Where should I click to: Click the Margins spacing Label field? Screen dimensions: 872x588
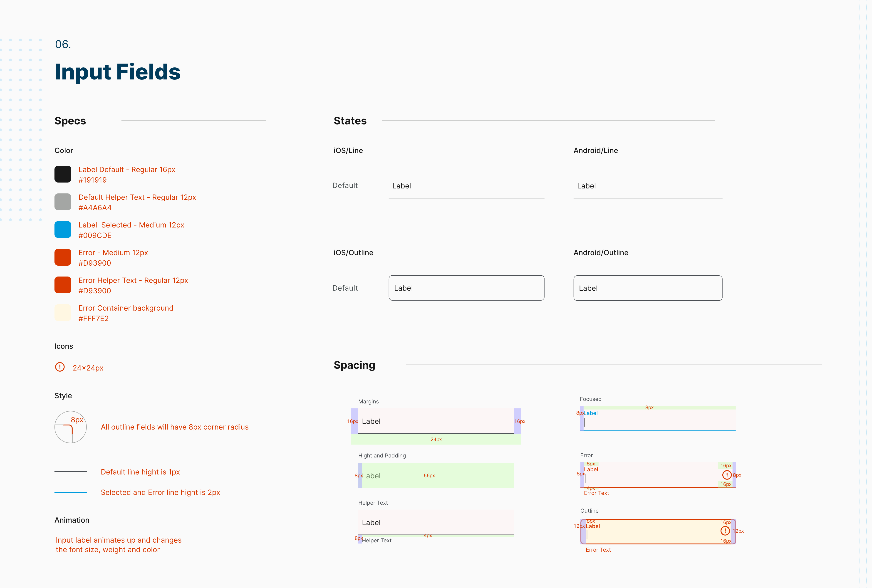[x=436, y=421]
